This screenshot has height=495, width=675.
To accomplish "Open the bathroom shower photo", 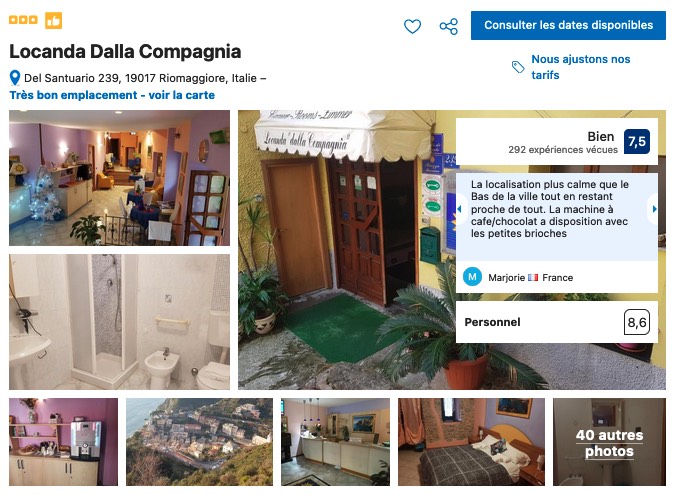I will pos(119,322).
